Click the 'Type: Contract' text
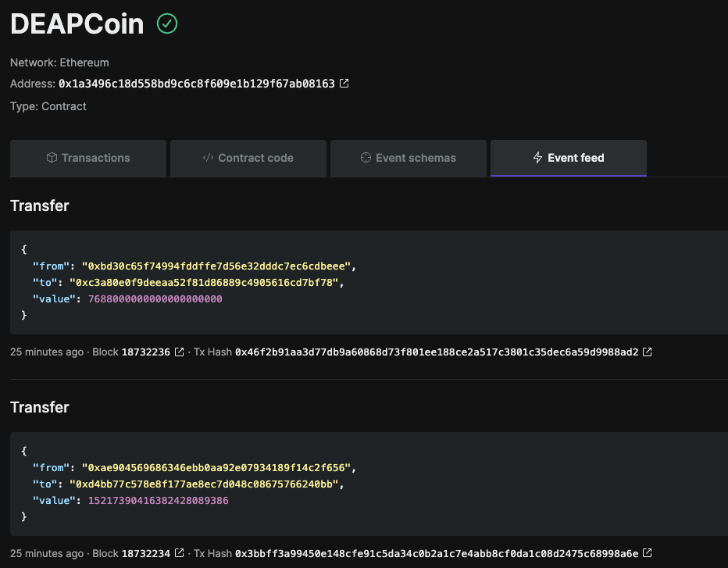 coord(48,106)
